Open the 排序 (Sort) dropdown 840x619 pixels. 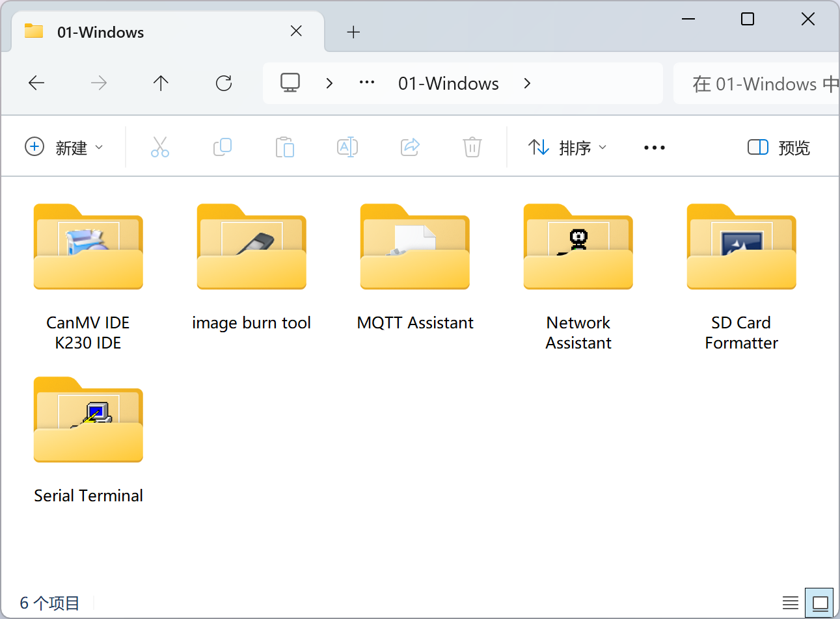click(567, 148)
